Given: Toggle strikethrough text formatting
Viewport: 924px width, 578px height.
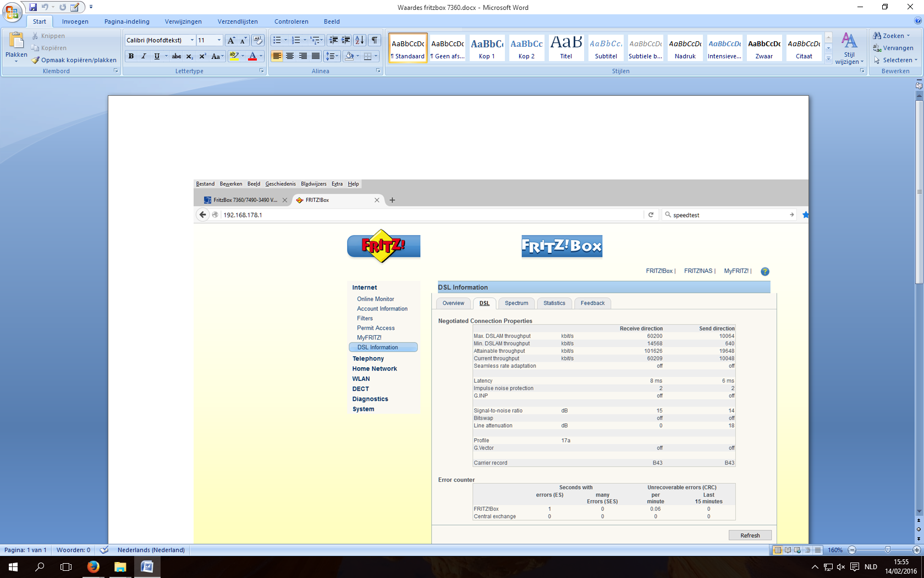Looking at the screenshot, I should point(176,56).
